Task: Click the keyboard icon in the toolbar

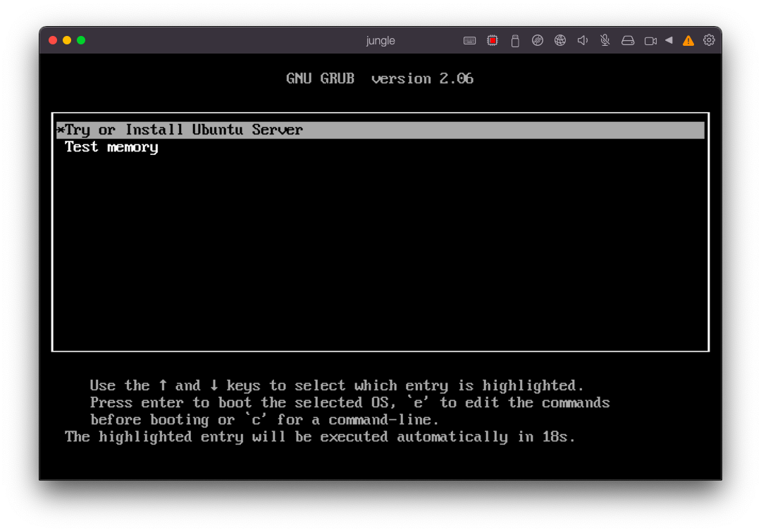Action: 469,41
